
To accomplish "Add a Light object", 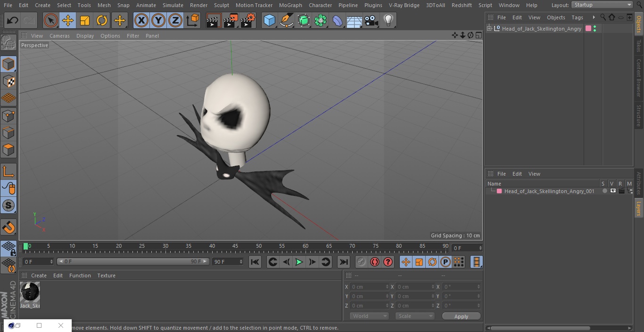I will coord(388,21).
